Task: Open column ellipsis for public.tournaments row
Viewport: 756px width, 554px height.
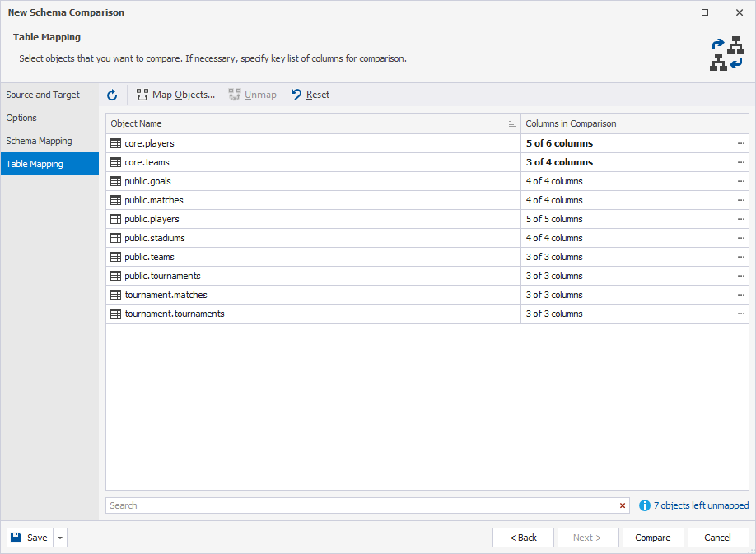Action: (741, 276)
